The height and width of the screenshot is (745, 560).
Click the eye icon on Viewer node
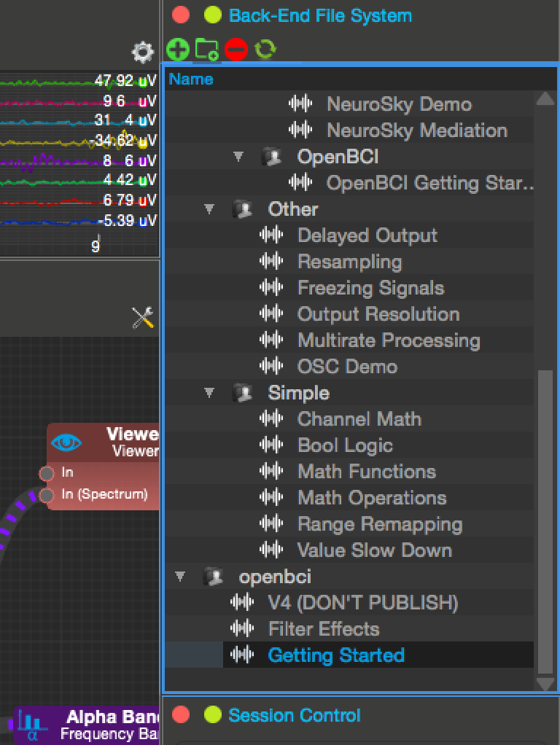(66, 442)
